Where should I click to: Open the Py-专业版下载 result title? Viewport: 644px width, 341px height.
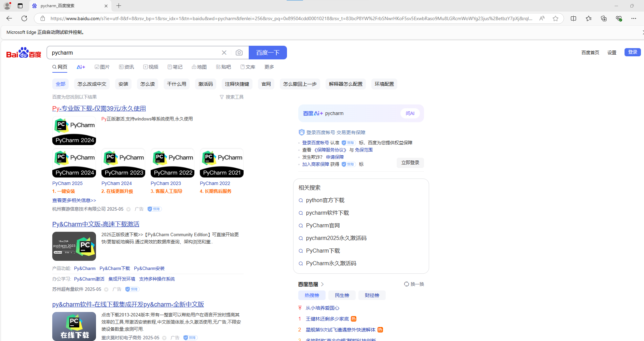click(99, 109)
